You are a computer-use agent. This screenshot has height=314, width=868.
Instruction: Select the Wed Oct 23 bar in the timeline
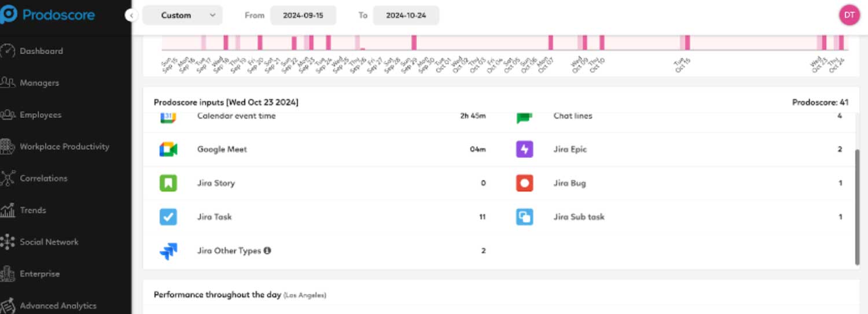click(823, 42)
